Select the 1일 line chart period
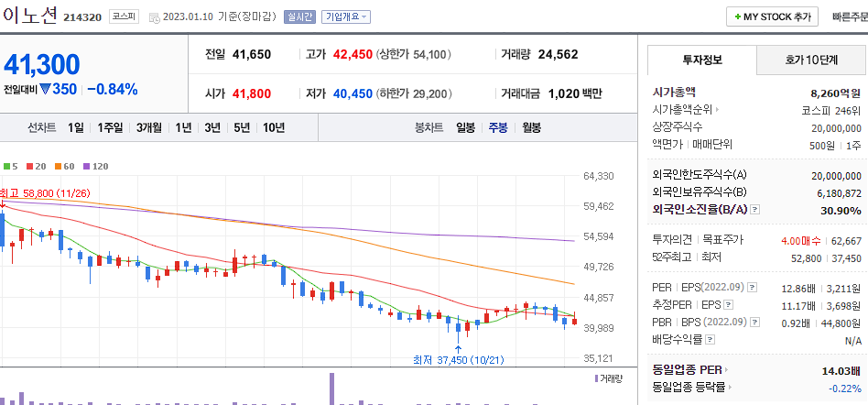The image size is (868, 405). point(76,128)
